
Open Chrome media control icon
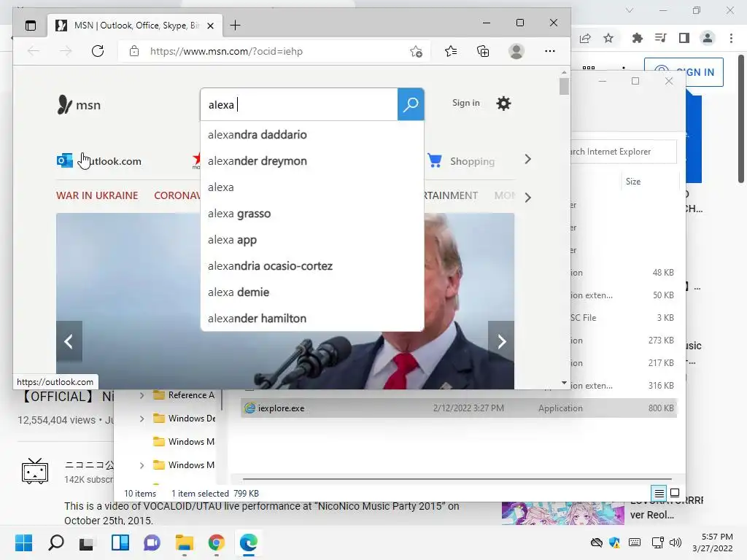660,38
